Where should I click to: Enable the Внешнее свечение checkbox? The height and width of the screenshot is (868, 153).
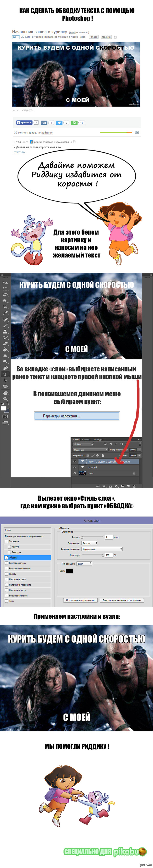[x=6, y=595]
